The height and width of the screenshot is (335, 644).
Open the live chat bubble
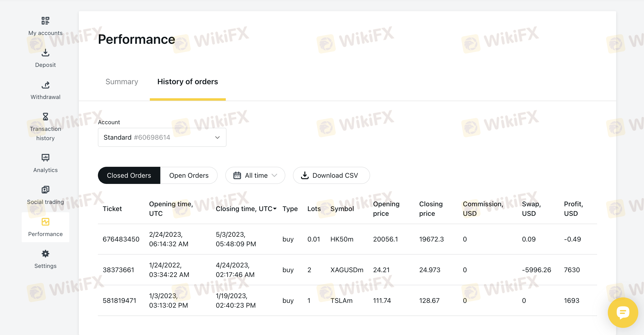(623, 313)
